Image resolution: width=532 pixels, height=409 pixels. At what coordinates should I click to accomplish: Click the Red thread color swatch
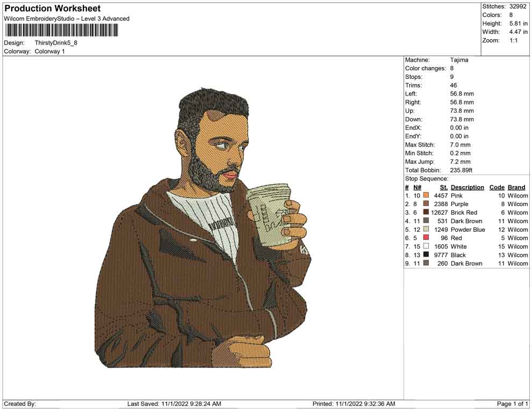point(426,238)
